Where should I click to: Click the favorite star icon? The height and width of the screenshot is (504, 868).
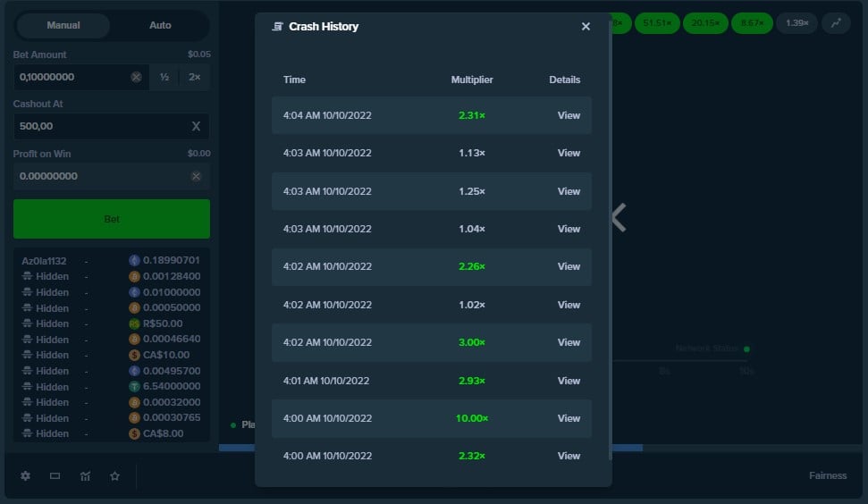pyautogui.click(x=114, y=476)
